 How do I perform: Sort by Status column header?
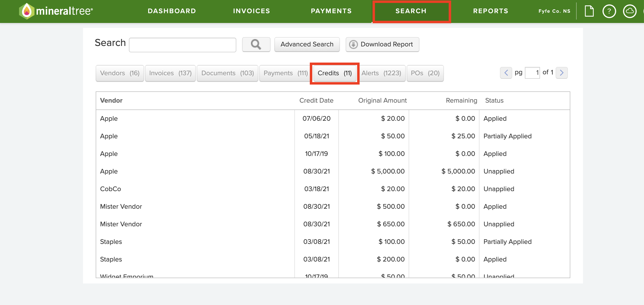[494, 101]
